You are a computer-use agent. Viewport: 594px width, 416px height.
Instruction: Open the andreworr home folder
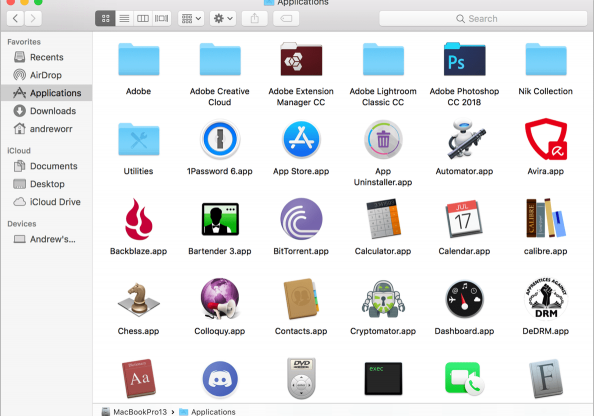click(46, 129)
